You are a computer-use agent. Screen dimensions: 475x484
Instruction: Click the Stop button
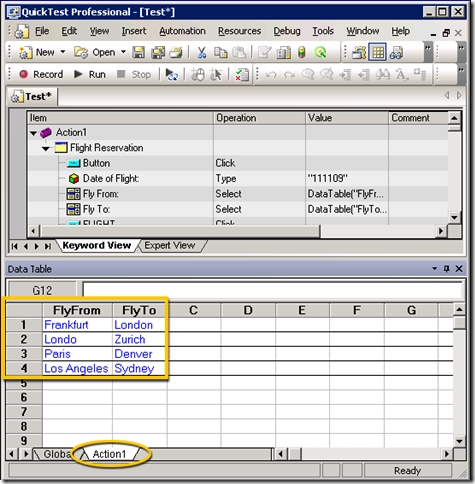(134, 74)
